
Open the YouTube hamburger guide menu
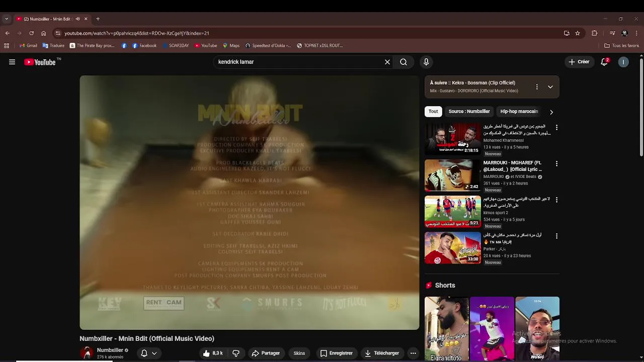[12, 62]
